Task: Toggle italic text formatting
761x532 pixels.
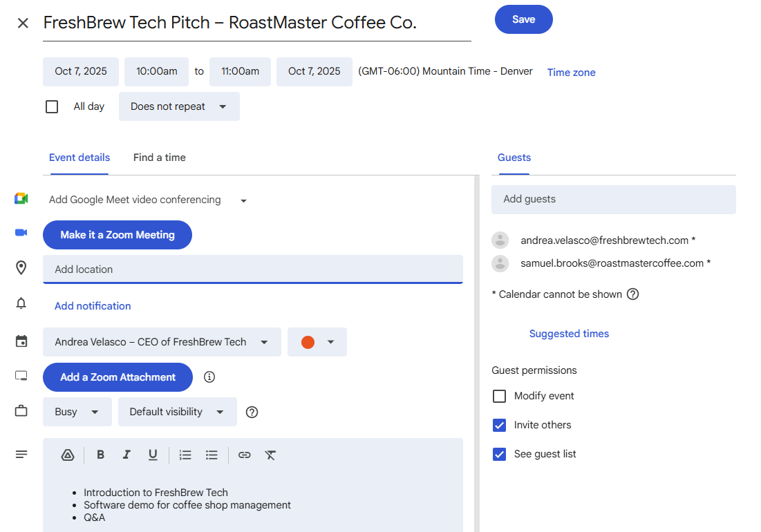Action: (x=126, y=455)
